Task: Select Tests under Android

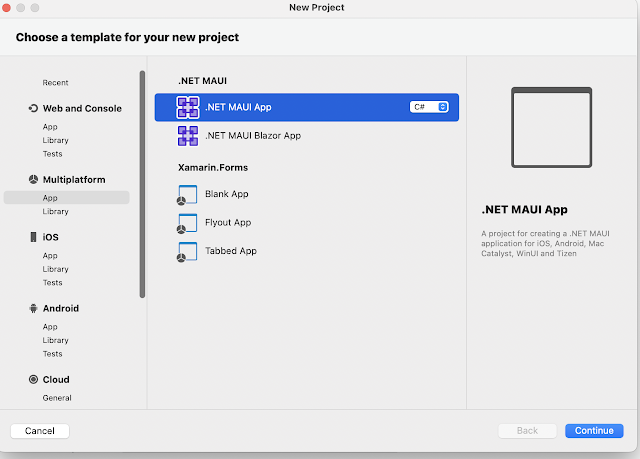Action: 52,354
